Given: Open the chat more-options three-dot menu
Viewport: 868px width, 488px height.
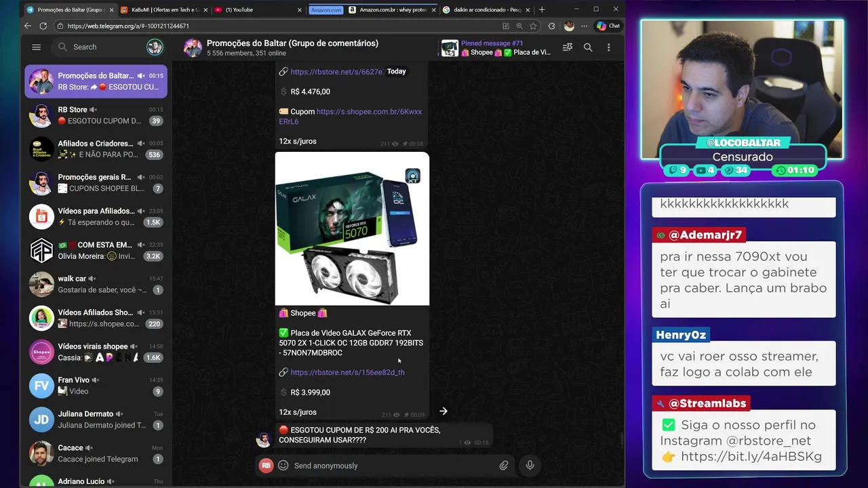Looking at the screenshot, I should coord(608,47).
